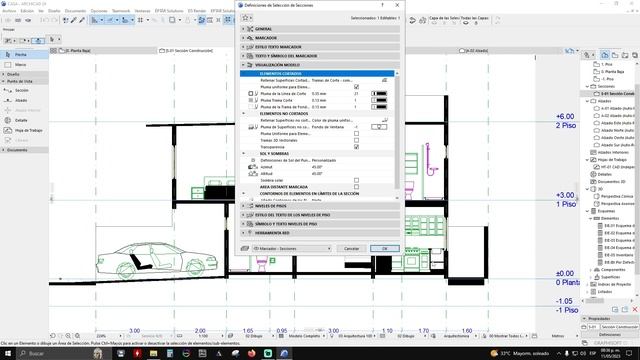This screenshot has width=640, height=360.
Task: Click the ArchiCAD icon in the taskbar
Action: [284, 353]
